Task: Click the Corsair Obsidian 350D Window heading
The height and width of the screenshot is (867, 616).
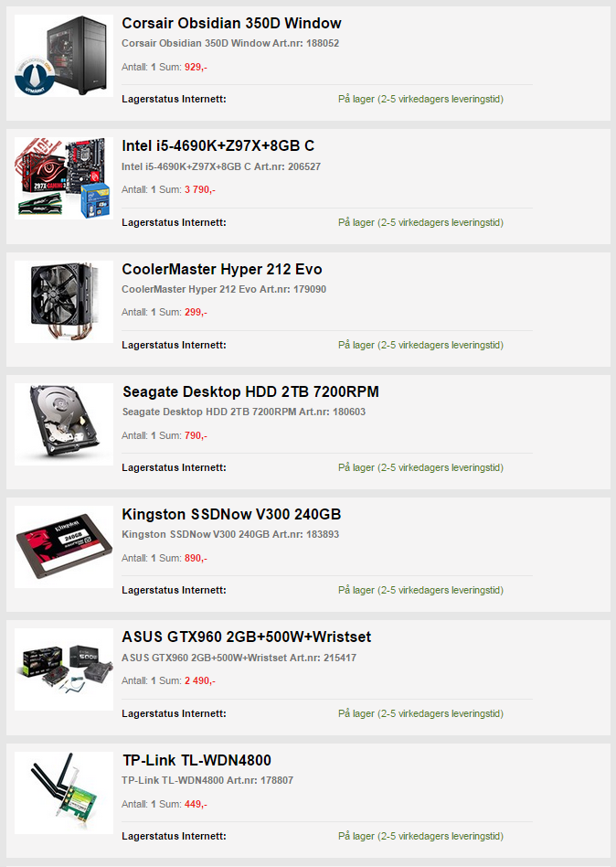Action: [x=231, y=23]
